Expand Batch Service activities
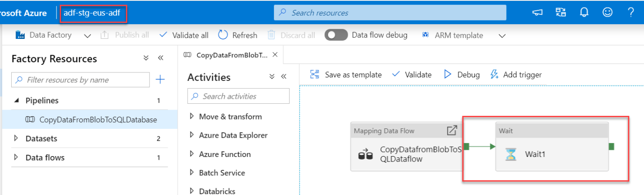 (x=192, y=173)
